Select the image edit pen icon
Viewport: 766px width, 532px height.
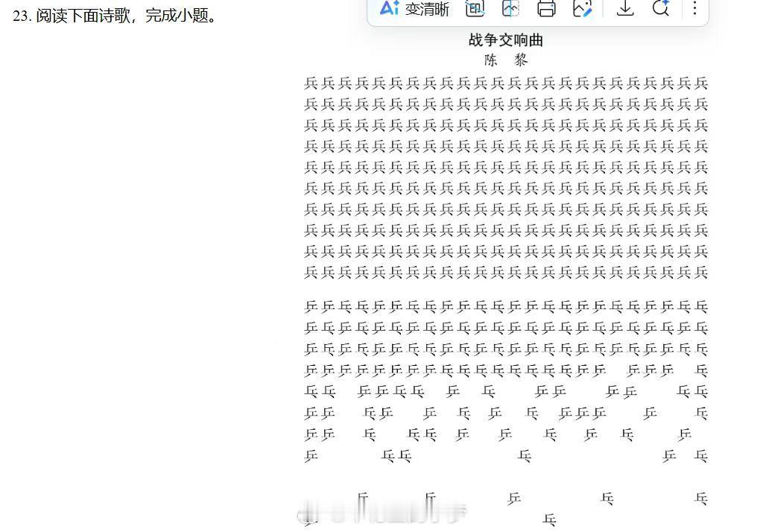pos(583,9)
